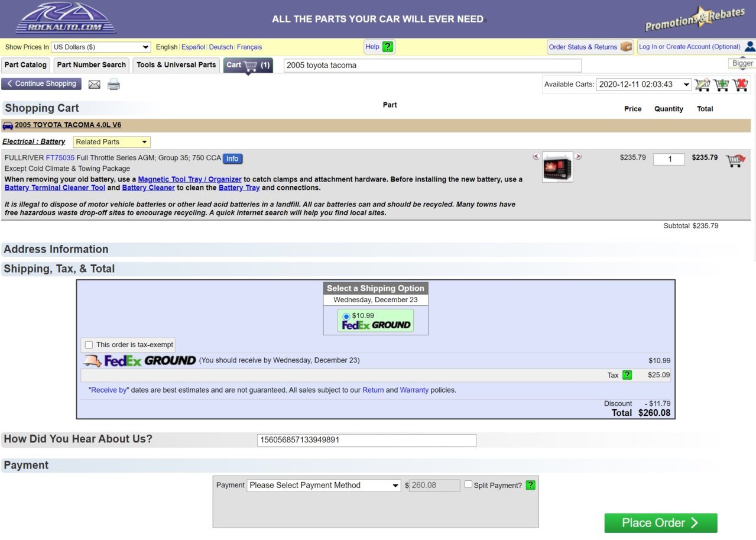Open the Battery Cleaner link
The height and width of the screenshot is (540, 756).
(148, 187)
